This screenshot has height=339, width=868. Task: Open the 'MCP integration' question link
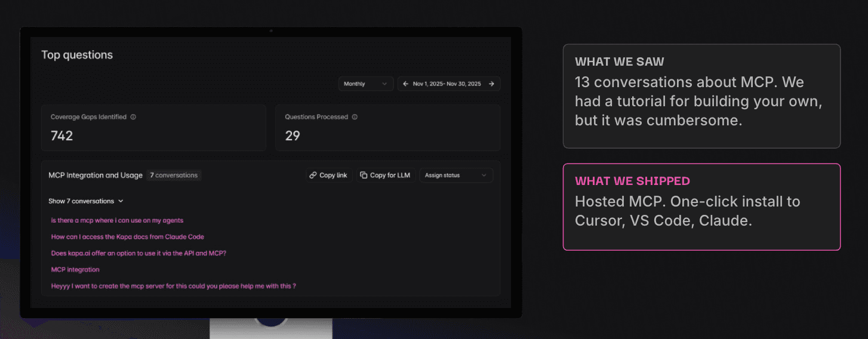pyautogui.click(x=75, y=270)
